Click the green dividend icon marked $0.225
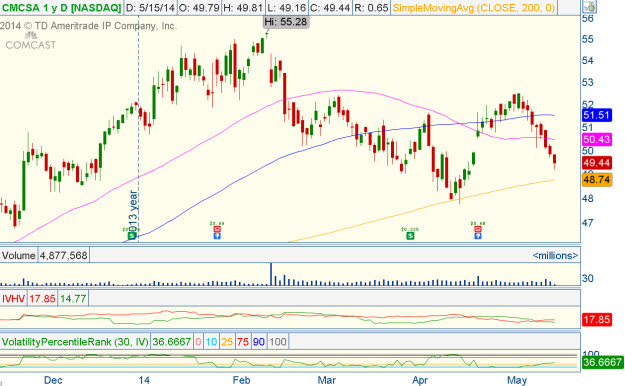This screenshot has height=386, width=625. 410,236
